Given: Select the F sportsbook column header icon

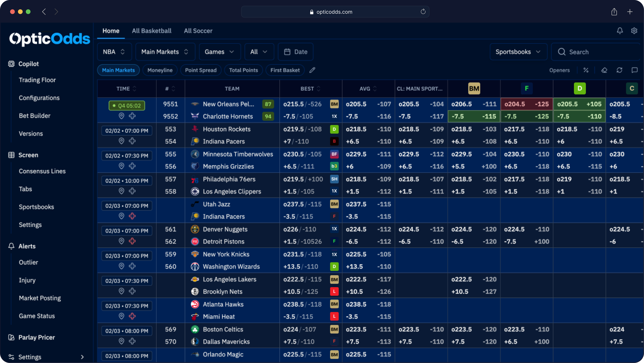Looking at the screenshot, I should 527,89.
